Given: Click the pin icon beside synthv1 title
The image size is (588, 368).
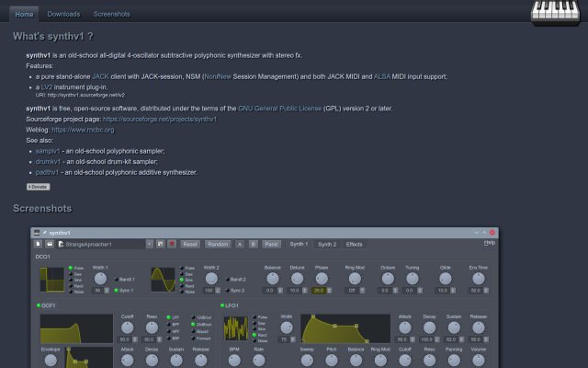Looking at the screenshot, I should [44, 233].
